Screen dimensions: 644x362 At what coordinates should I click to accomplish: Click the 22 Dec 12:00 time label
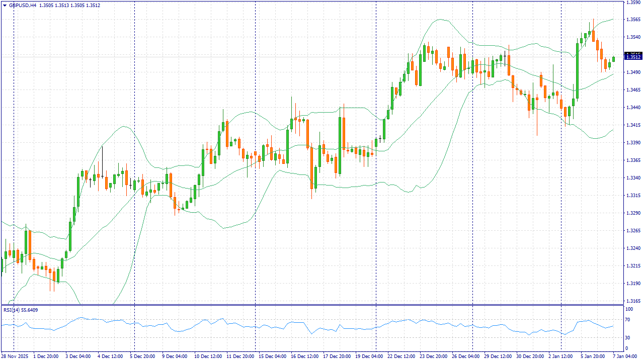coord(401,356)
